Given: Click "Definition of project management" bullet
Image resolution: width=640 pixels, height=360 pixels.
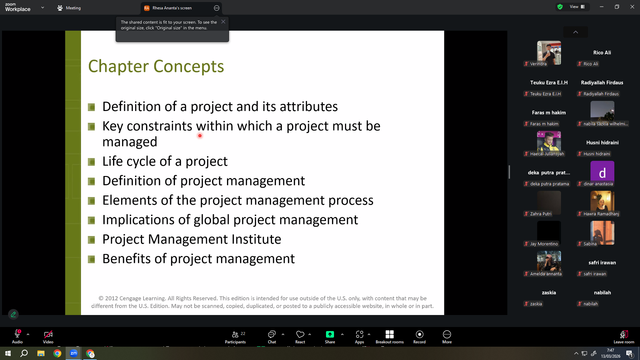Looking at the screenshot, I should 203,181.
